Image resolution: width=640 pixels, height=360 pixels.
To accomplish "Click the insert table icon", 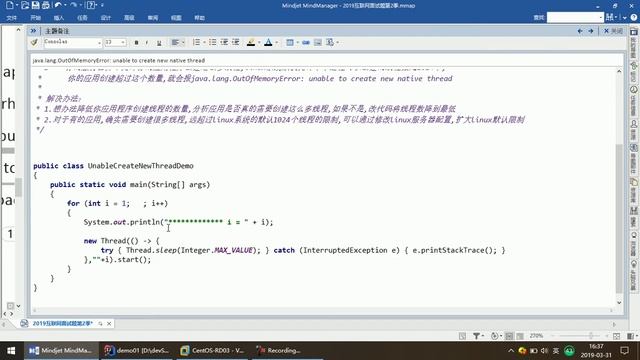I will [289, 42].
